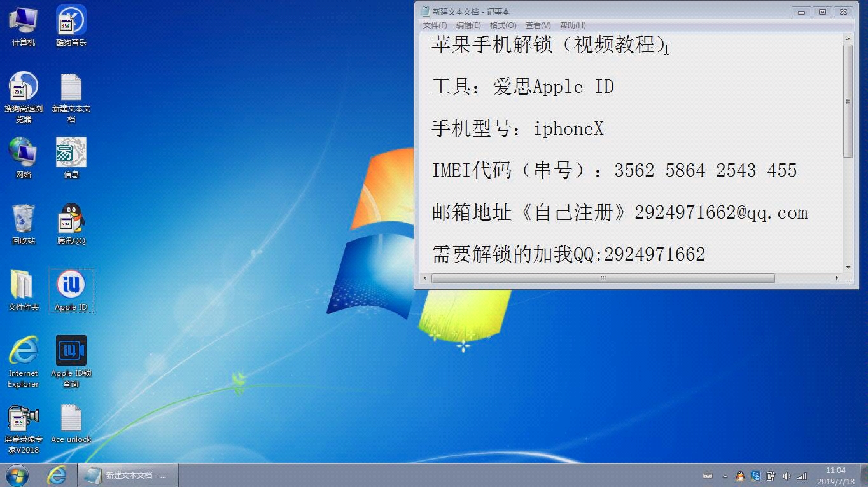Select the 新建文本文档 desktop file icon

(x=71, y=97)
